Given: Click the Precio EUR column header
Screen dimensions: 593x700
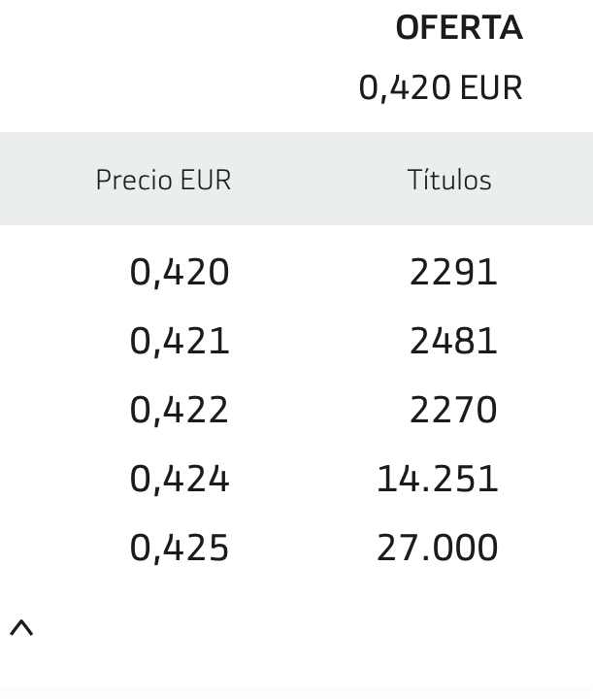Looking at the screenshot, I should (x=163, y=180).
